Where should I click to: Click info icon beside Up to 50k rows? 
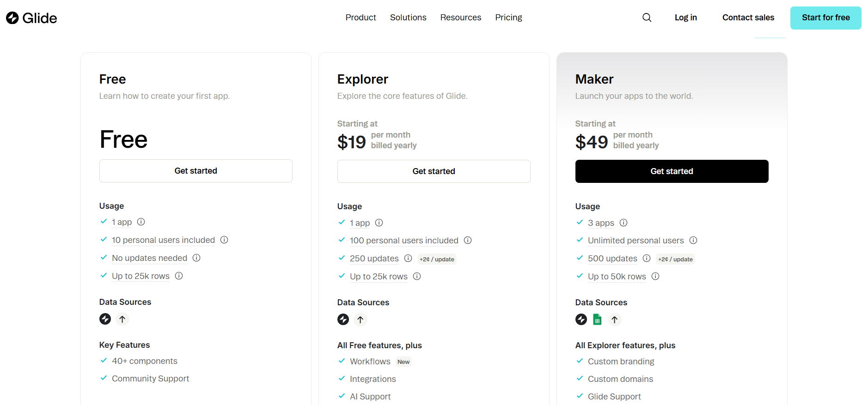(x=655, y=277)
